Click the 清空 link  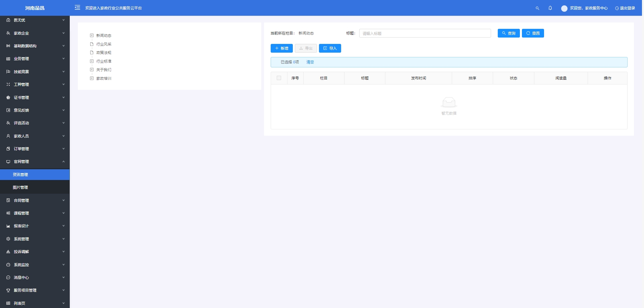point(310,62)
